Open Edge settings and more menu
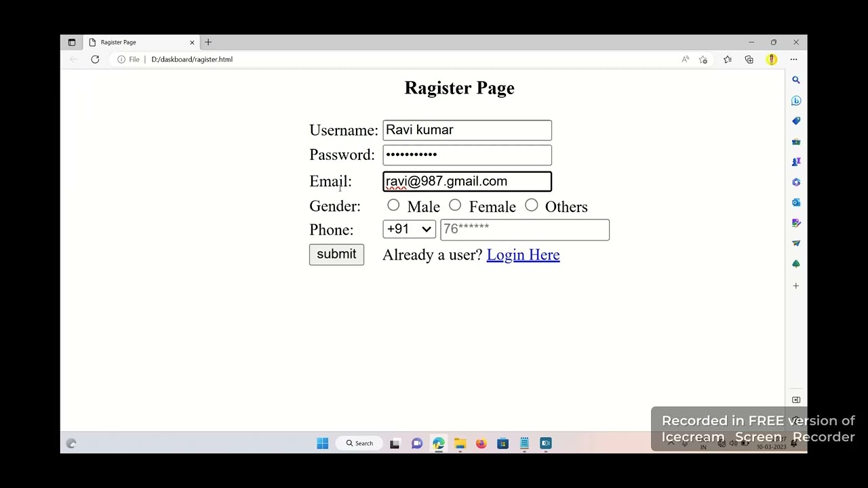 click(x=793, y=60)
